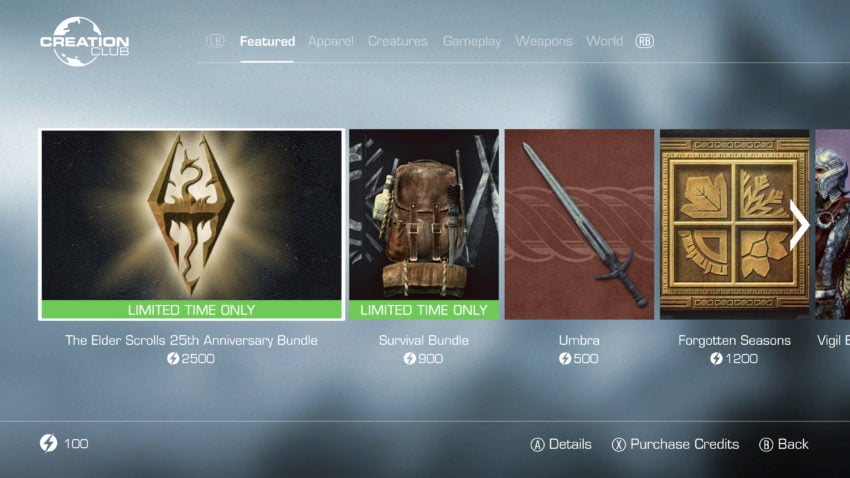Select the Survival Bundle backpack thumbnail
Image resolution: width=850 pixels, height=478 pixels.
[x=424, y=224]
